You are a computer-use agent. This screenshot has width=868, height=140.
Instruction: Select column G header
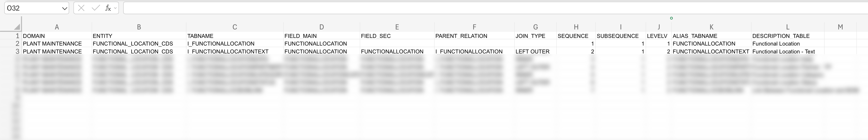pyautogui.click(x=535, y=27)
